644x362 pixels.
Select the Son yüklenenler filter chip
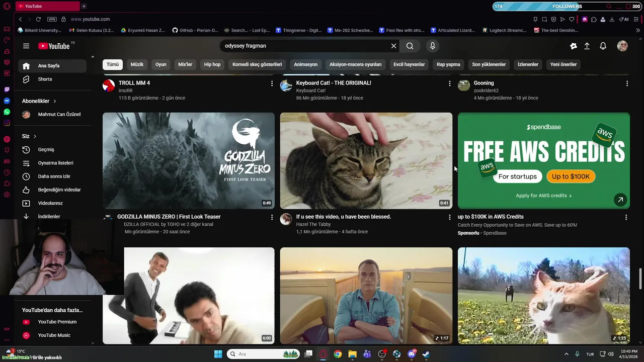coord(489,64)
